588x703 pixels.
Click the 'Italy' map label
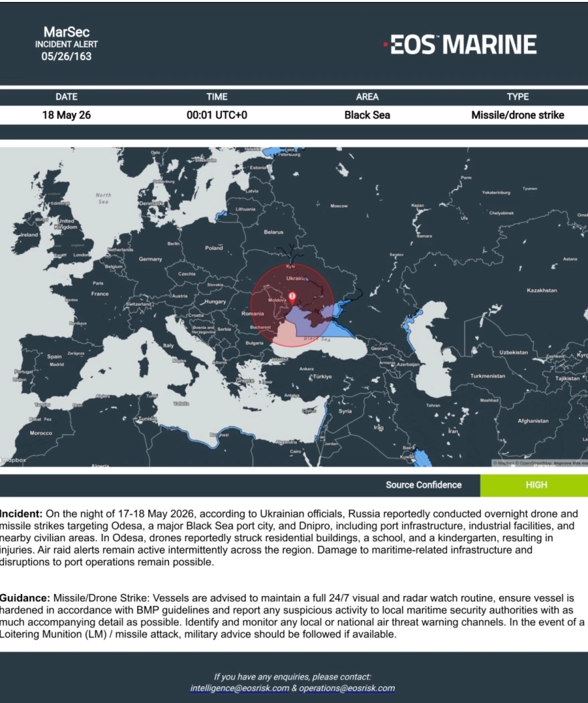[168, 345]
